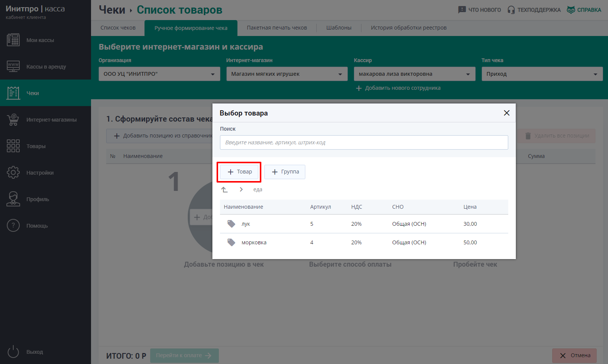Click the Наименование column header in dialog

(x=244, y=207)
